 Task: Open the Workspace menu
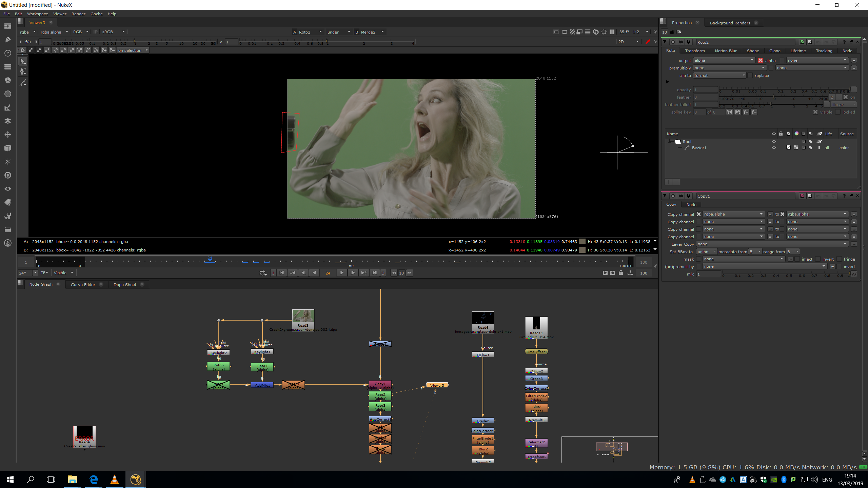[37, 14]
